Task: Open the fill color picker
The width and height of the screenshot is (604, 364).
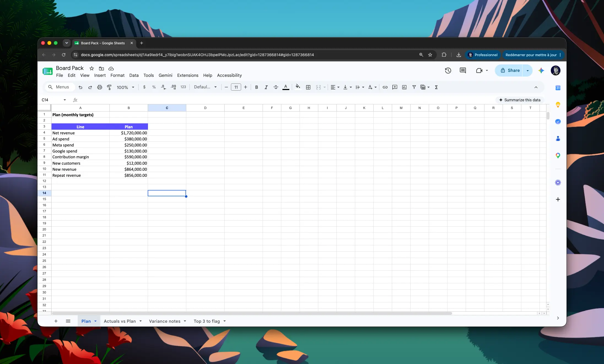Action: coord(298,87)
